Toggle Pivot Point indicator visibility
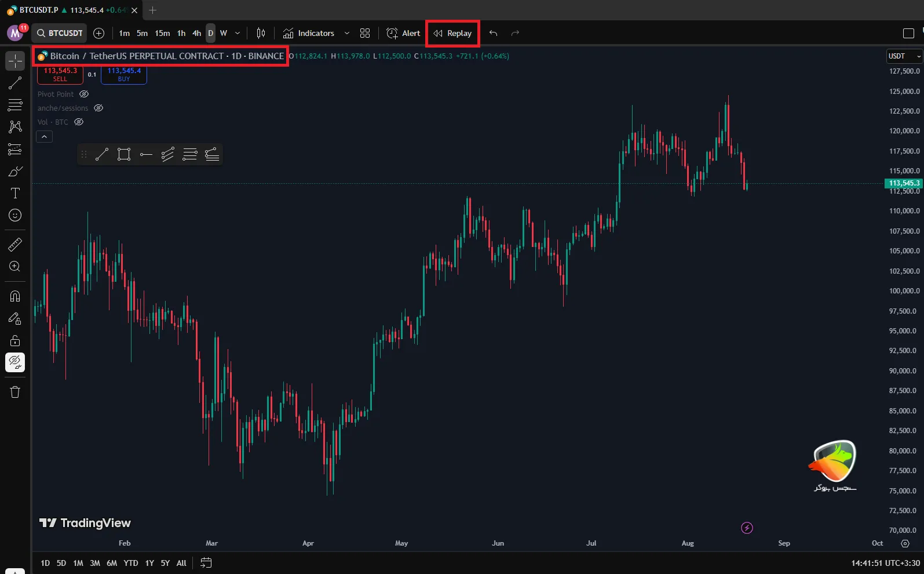Viewport: 924px width, 574px height. 84,94
